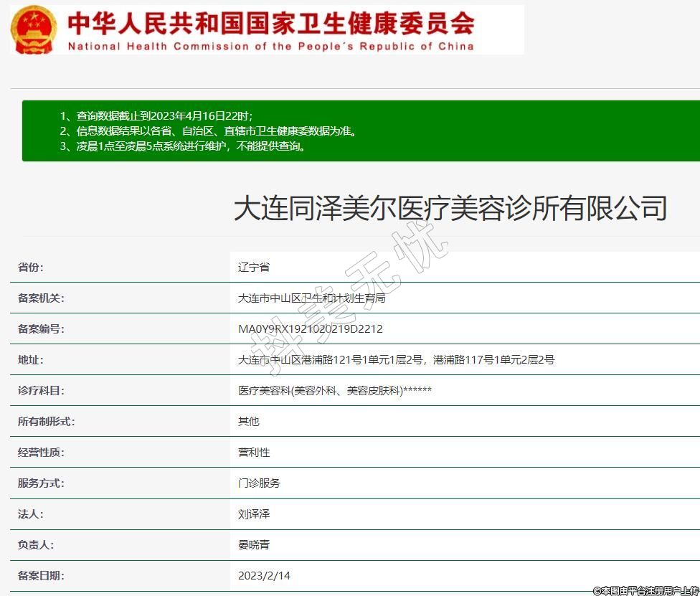Click the clinic name heading 大连同泽美尔医疗美容诊所有限公司

450,208
